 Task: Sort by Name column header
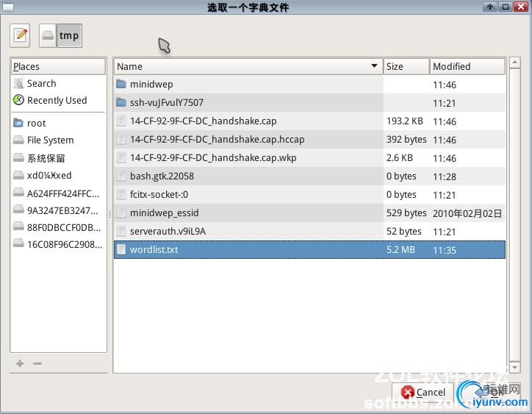pyautogui.click(x=248, y=67)
